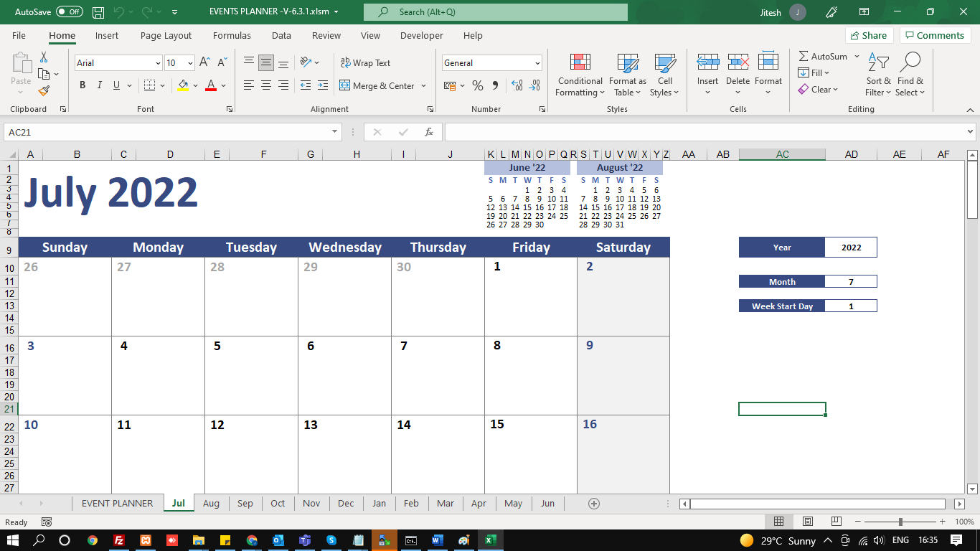Open Find & Select magnifier icon
This screenshot has height=551, width=980.
click(x=910, y=63)
